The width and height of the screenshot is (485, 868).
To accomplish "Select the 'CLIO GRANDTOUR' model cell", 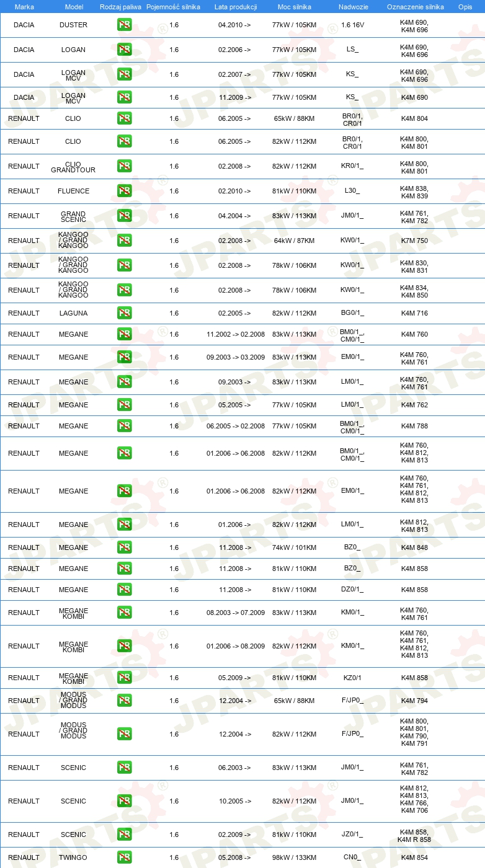I will (73, 167).
